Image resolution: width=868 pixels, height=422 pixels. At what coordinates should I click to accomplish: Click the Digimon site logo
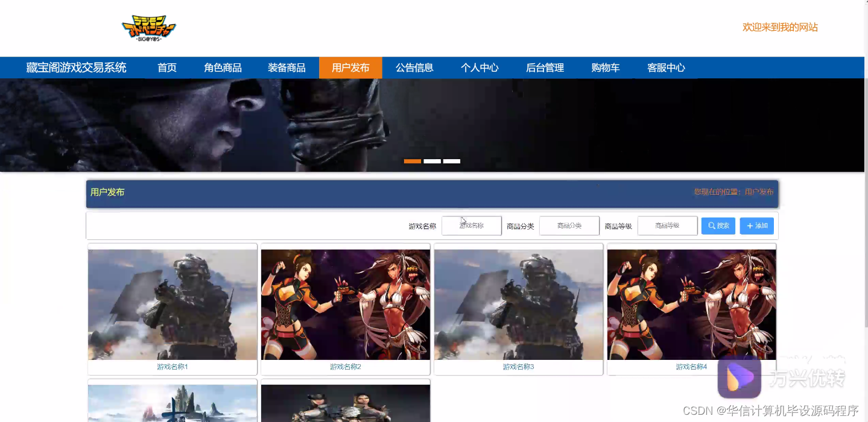(x=148, y=28)
